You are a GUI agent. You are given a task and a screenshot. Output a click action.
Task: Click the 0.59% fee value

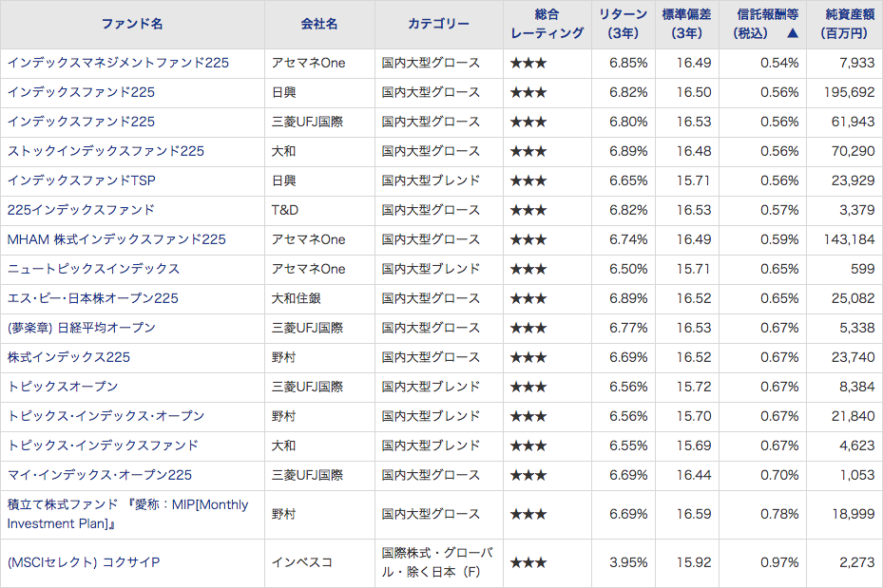coord(779,239)
